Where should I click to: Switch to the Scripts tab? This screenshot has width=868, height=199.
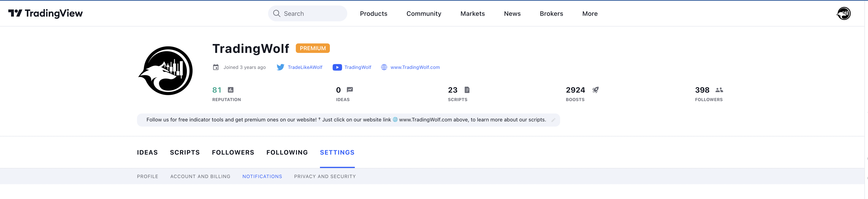(185, 152)
